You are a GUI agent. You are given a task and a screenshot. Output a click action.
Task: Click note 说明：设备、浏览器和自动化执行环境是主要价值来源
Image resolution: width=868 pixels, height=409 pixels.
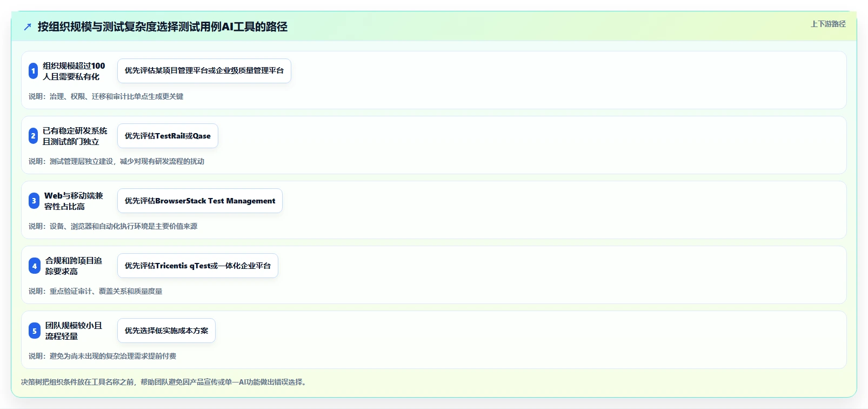113,226
